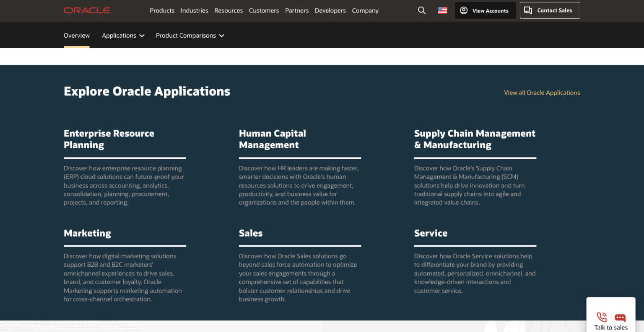
Task: Click the Contact Sales button
Action: coord(550,10)
